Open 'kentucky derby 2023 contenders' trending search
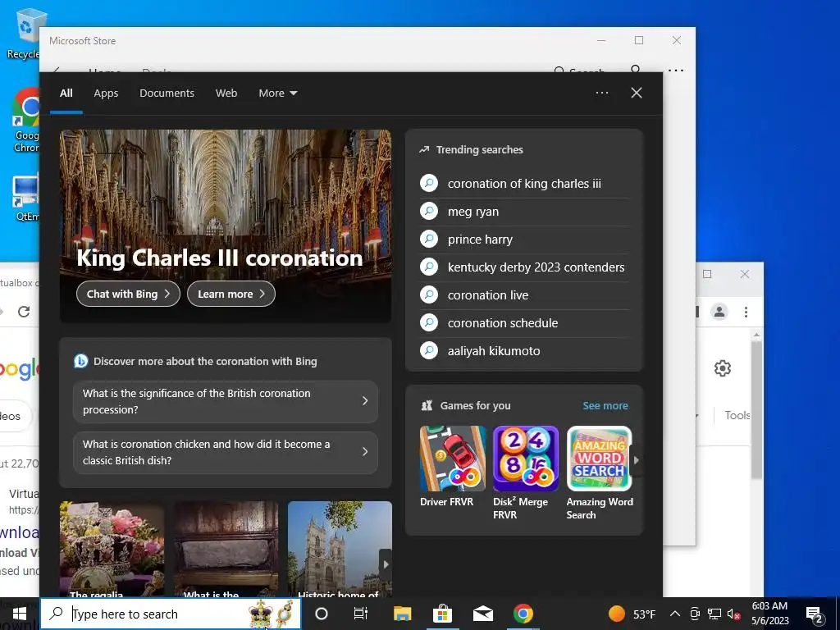Viewport: 840px width, 630px height. 524,267
